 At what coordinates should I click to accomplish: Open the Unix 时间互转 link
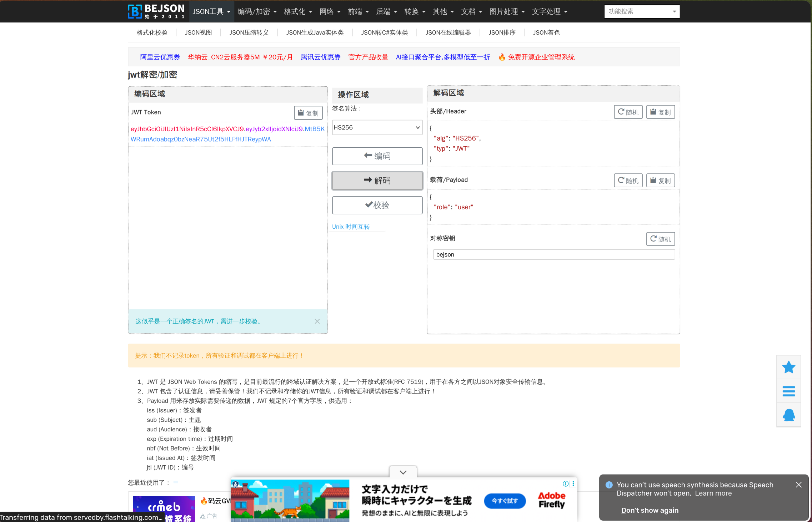(351, 226)
